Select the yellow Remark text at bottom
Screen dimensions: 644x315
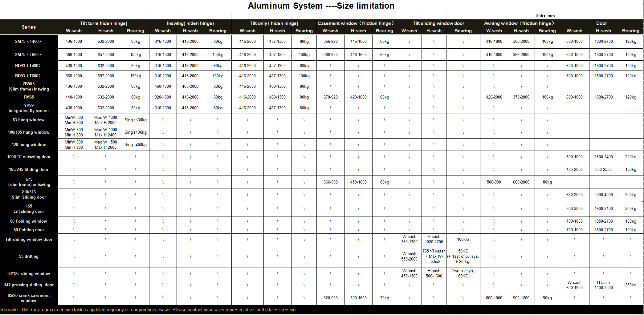pos(148,310)
